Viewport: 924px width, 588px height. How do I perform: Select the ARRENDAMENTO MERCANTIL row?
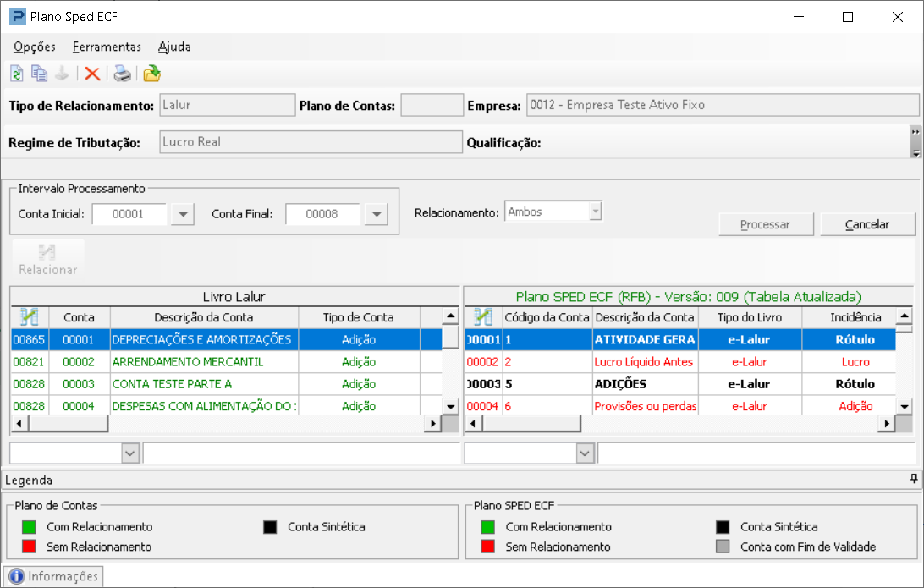(226, 362)
